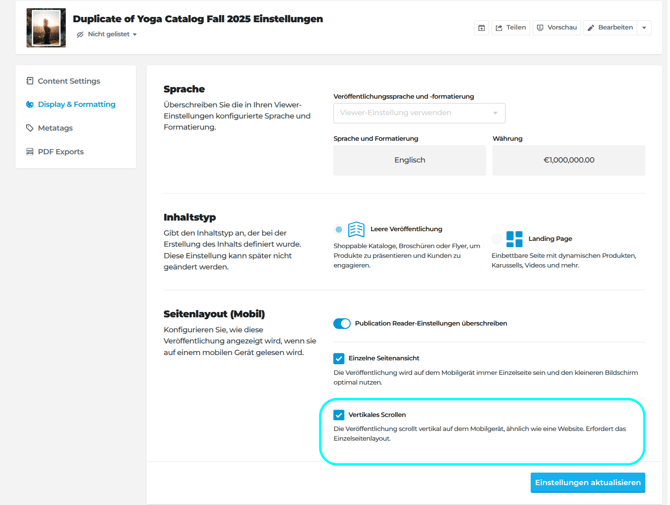Click the calendar schedule icon button

click(x=482, y=28)
